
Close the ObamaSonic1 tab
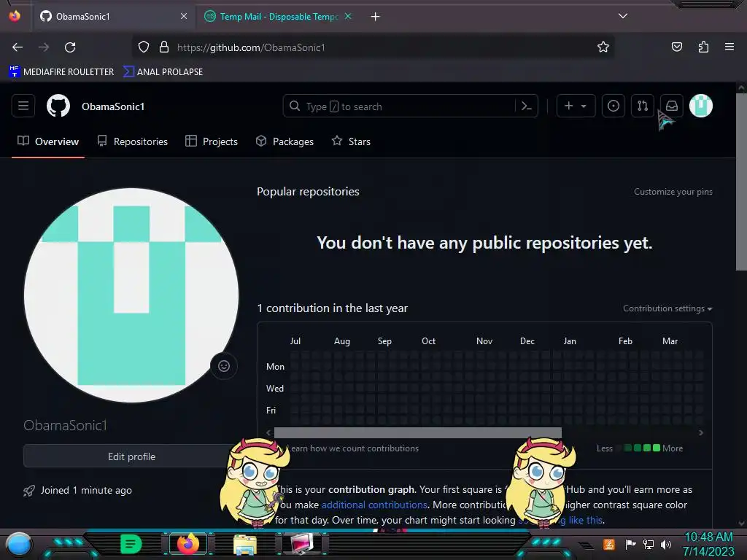point(184,16)
